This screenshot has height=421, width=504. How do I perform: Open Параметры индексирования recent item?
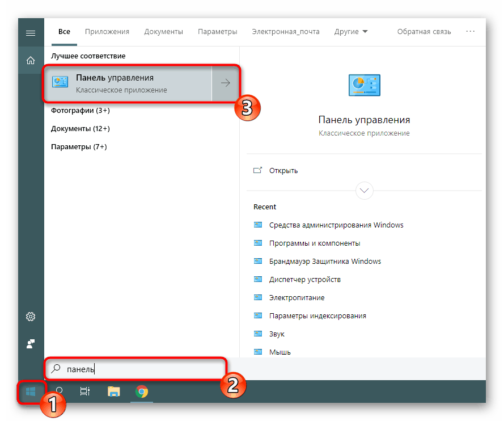coord(317,316)
